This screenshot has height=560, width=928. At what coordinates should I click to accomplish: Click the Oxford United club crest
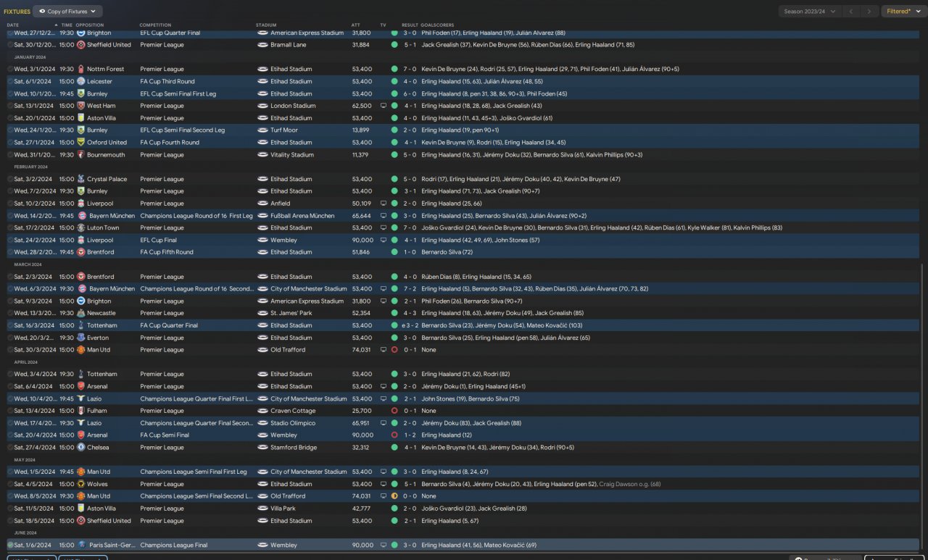(x=81, y=143)
